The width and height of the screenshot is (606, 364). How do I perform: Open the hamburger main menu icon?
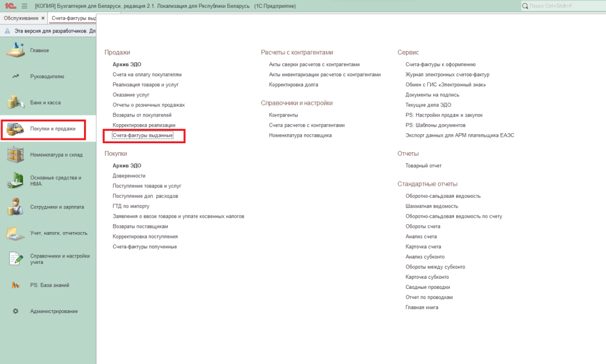(x=24, y=6)
